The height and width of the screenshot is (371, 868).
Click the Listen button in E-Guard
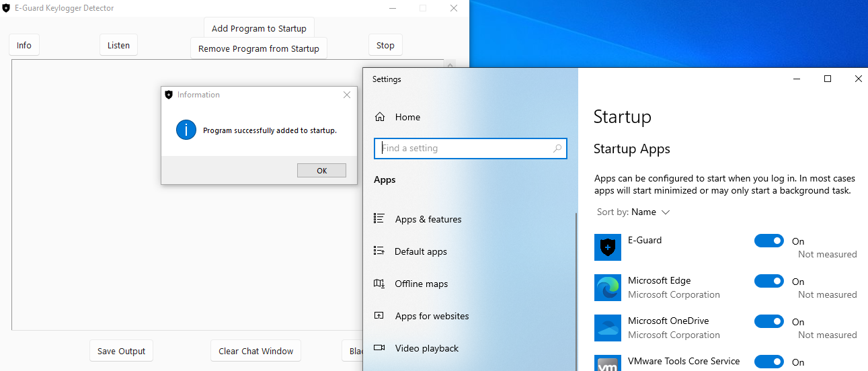coord(119,45)
